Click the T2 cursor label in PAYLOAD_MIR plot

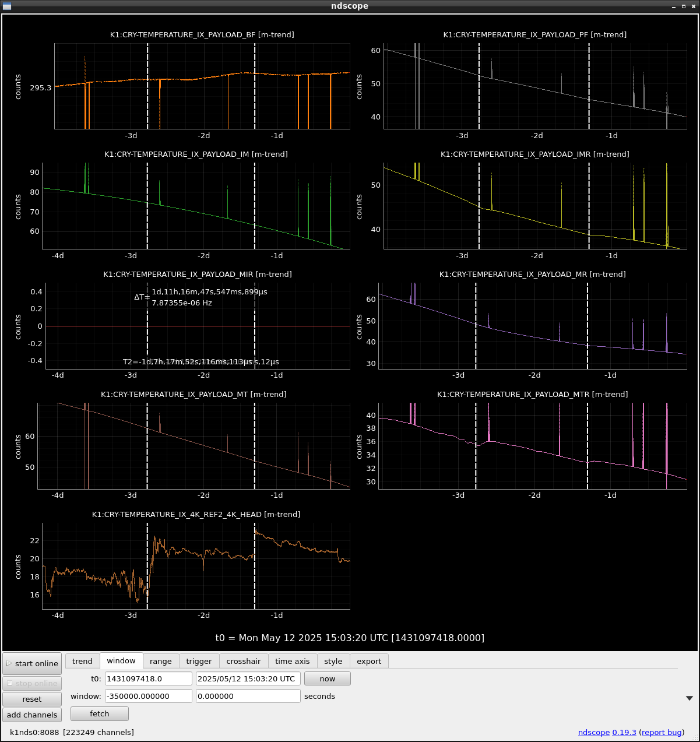click(x=201, y=362)
